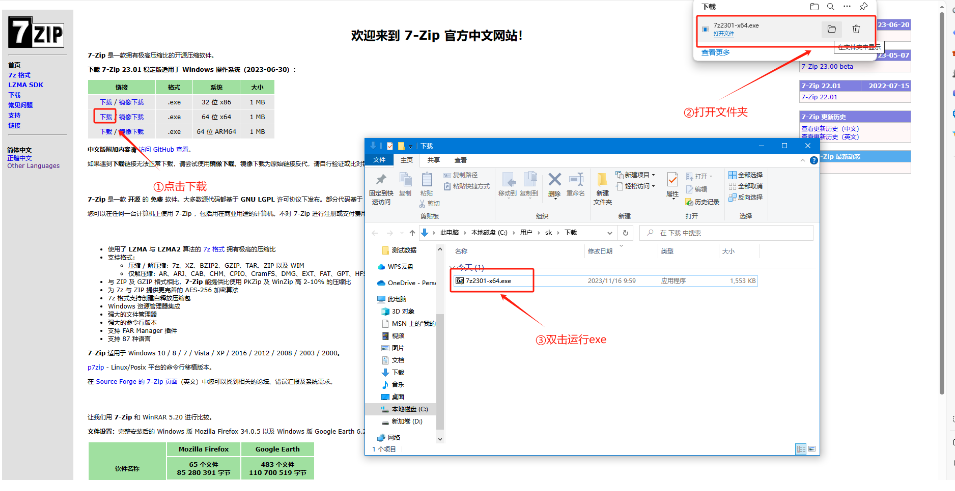The width and height of the screenshot is (955, 491).
Task: Open downloads folder icon in popup header
Action: coord(814,7)
